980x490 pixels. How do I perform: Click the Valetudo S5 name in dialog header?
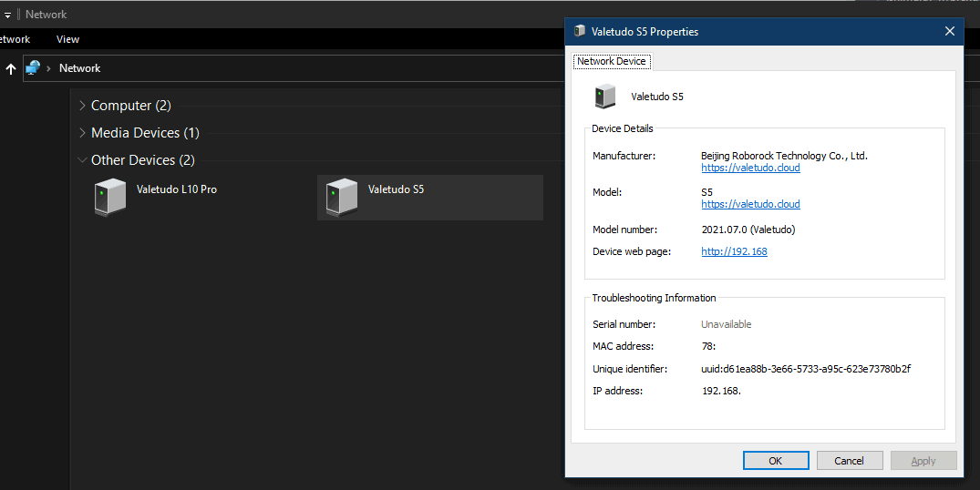657,97
